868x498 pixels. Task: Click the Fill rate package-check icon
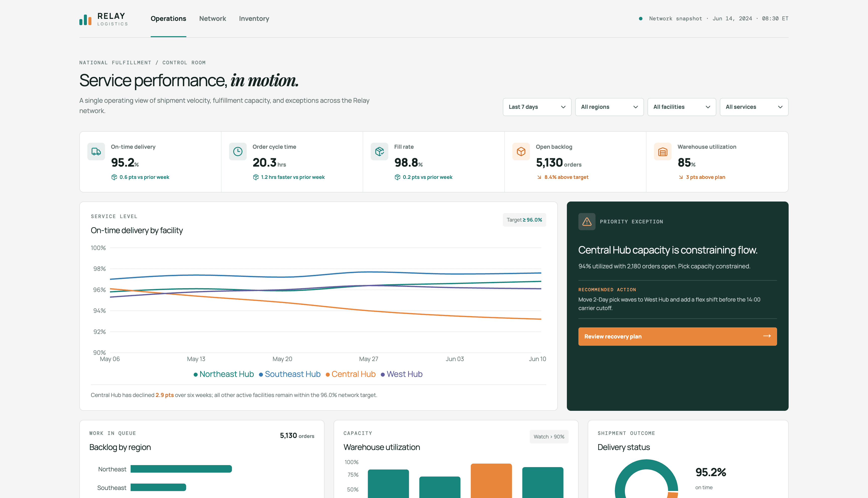point(379,152)
